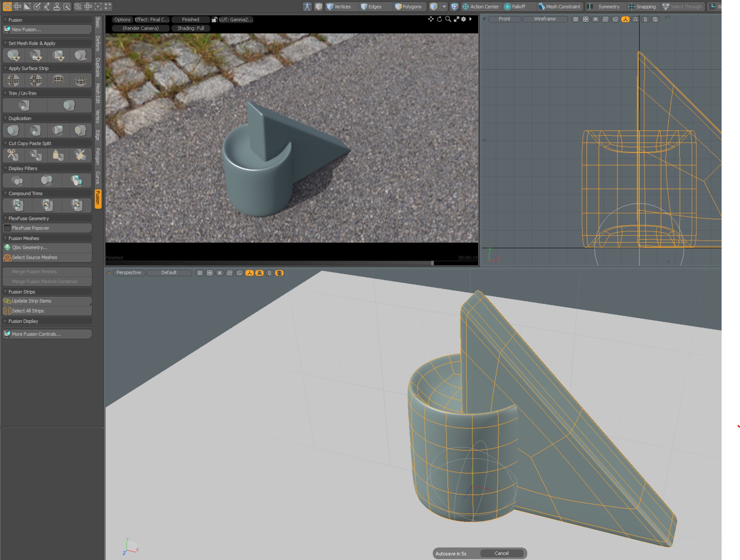Viewport: 740px width, 560px height.
Task: Switch to the Deform vertical tab
Action: [98, 43]
